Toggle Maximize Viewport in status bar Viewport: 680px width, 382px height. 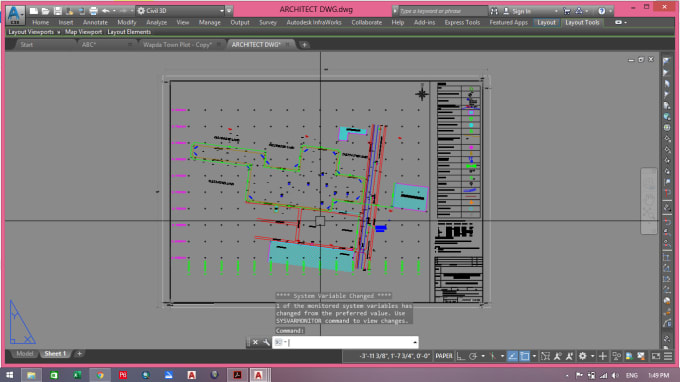coord(546,356)
